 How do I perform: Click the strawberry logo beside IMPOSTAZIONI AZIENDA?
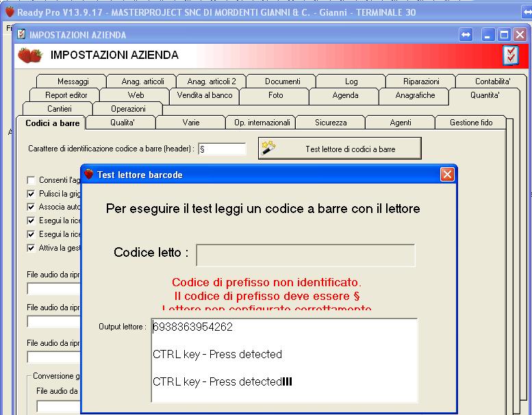tap(30, 55)
